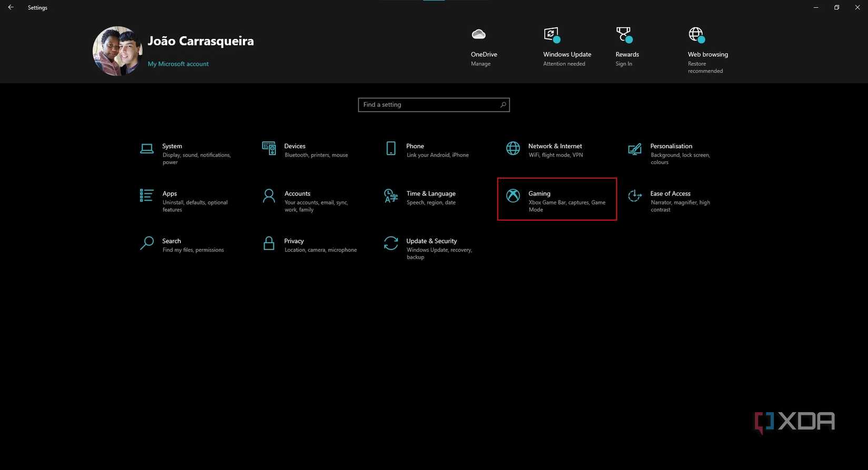Click the Rewards medal icon
Viewport: 868px width, 470px height.
pyautogui.click(x=624, y=35)
